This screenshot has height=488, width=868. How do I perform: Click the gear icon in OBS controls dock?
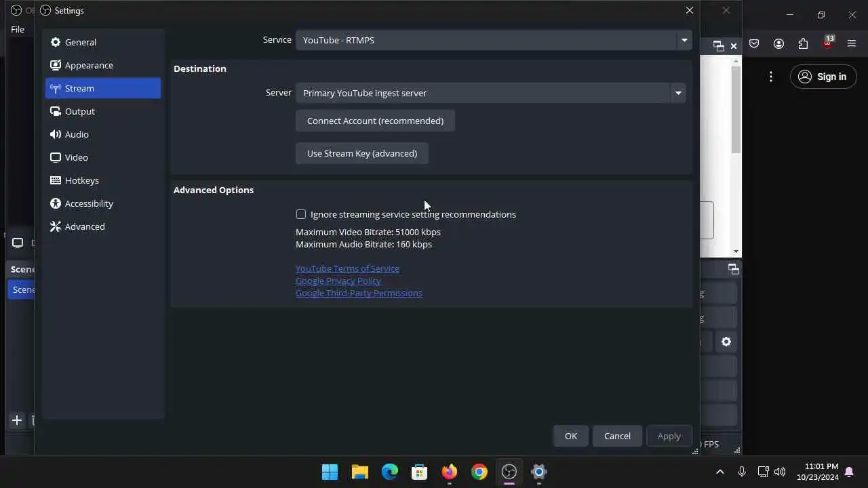[x=726, y=342]
